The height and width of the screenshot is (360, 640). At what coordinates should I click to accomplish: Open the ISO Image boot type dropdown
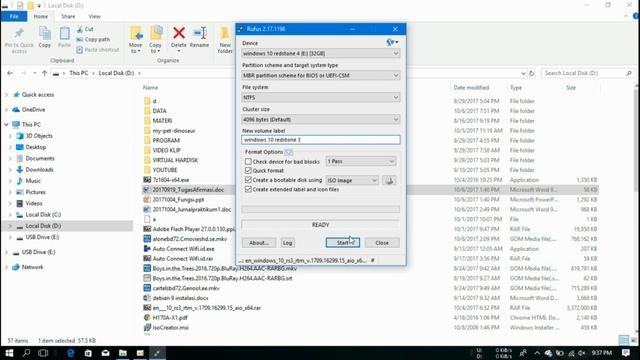pyautogui.click(x=352, y=180)
